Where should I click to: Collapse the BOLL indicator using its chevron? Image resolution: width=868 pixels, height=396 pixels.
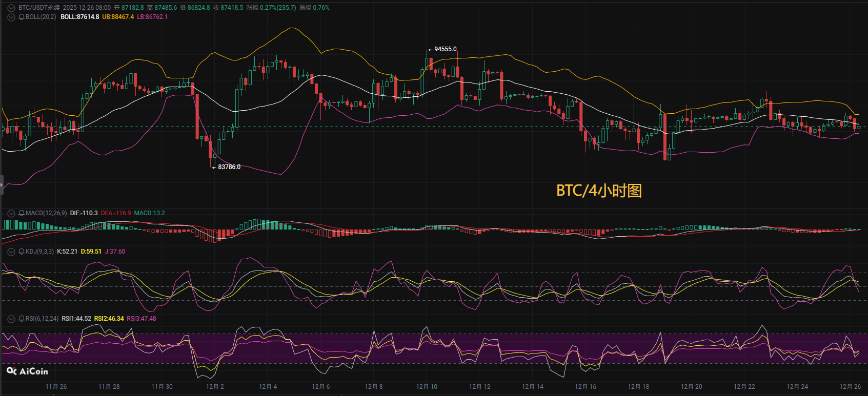11,17
